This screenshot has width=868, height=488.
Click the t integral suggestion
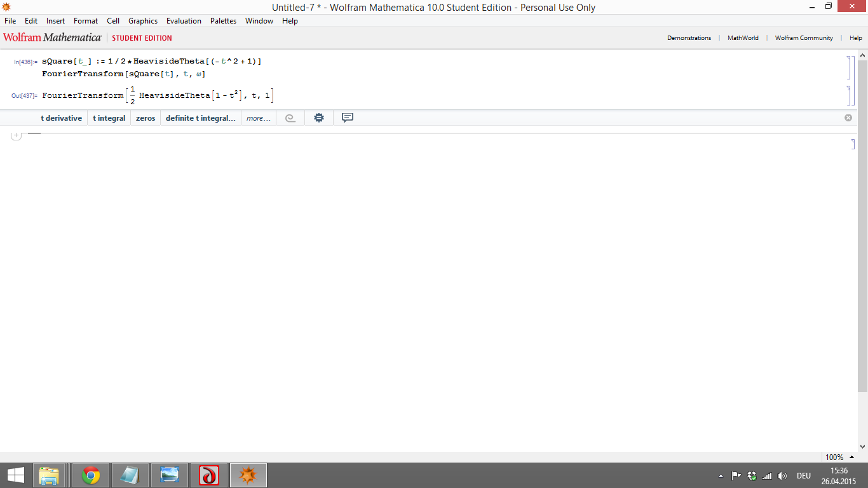109,118
